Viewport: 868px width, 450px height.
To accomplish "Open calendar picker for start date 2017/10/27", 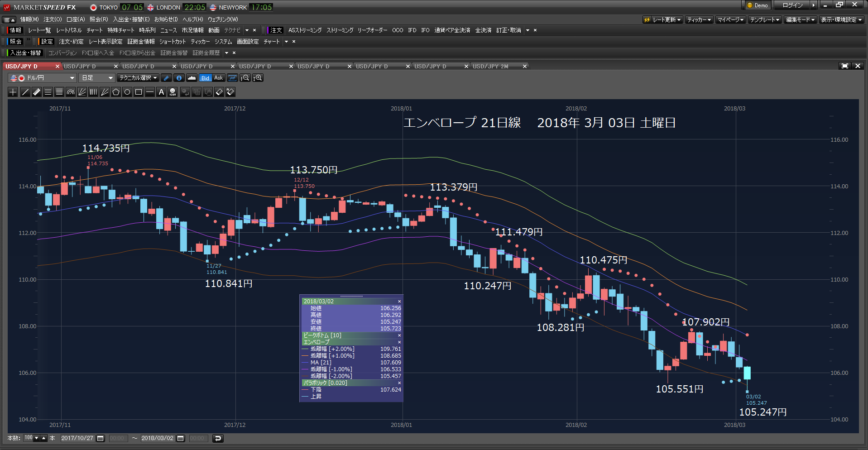I will pos(101,438).
